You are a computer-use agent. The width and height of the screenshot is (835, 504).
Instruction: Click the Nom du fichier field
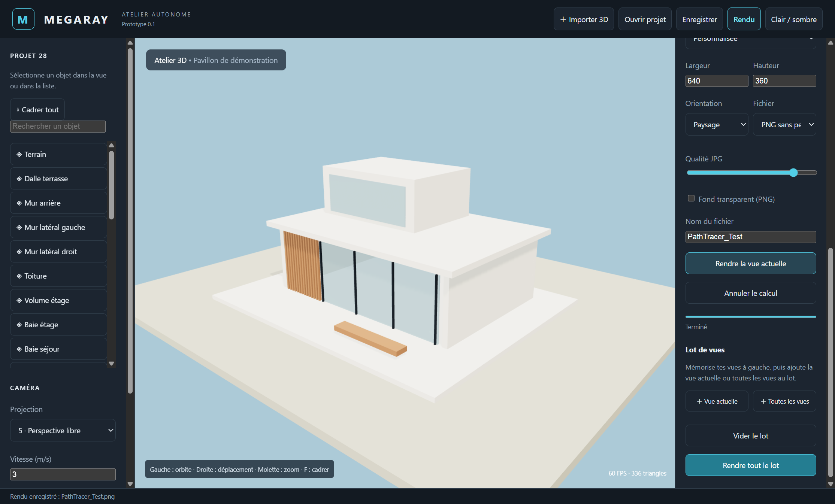click(751, 237)
